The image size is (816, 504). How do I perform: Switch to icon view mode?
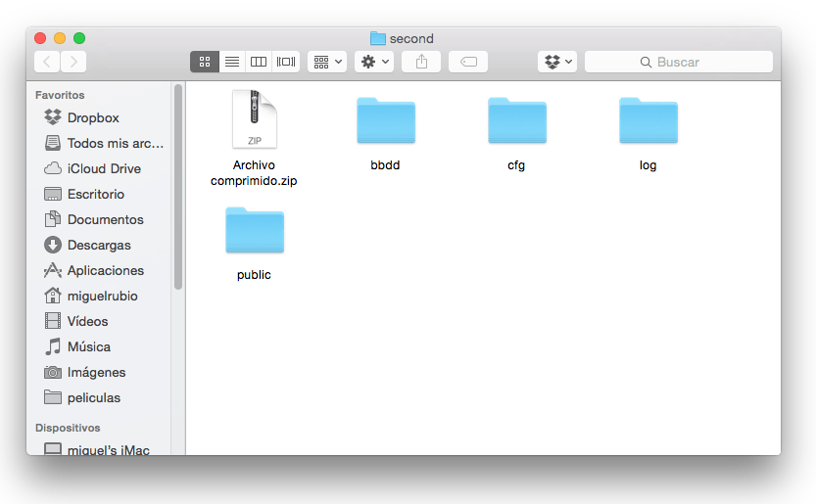(205, 62)
